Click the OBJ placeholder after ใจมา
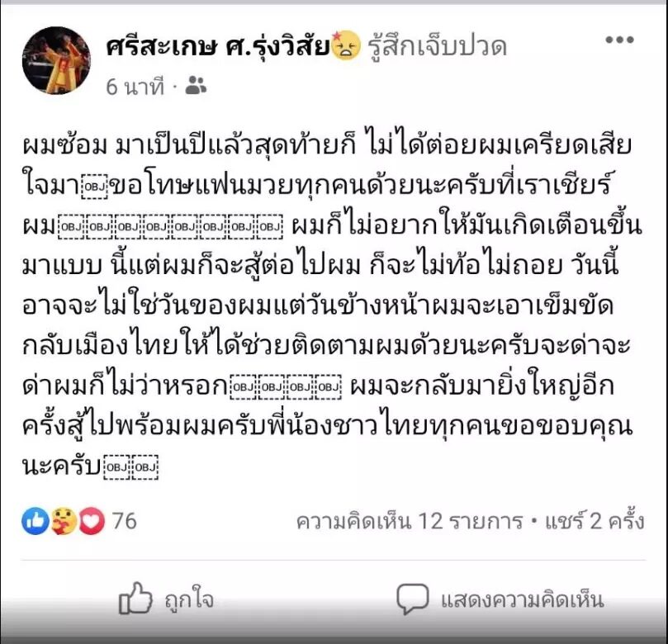668x644 pixels. pos(96,186)
